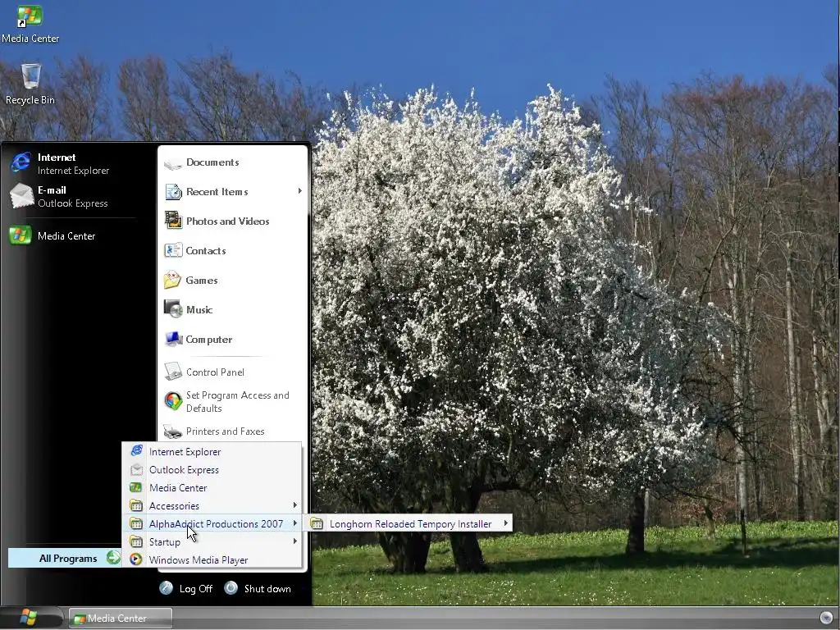
Task: Click the All Programs button
Action: point(65,558)
